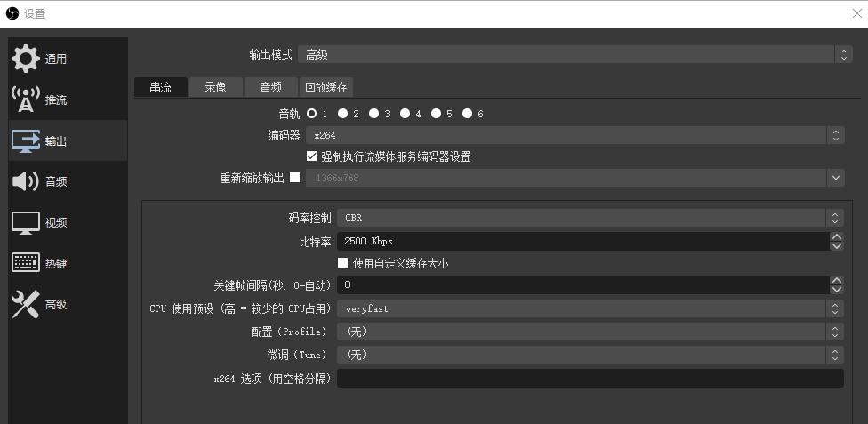
Task: Open 推流 settings category label
Action: (x=56, y=100)
